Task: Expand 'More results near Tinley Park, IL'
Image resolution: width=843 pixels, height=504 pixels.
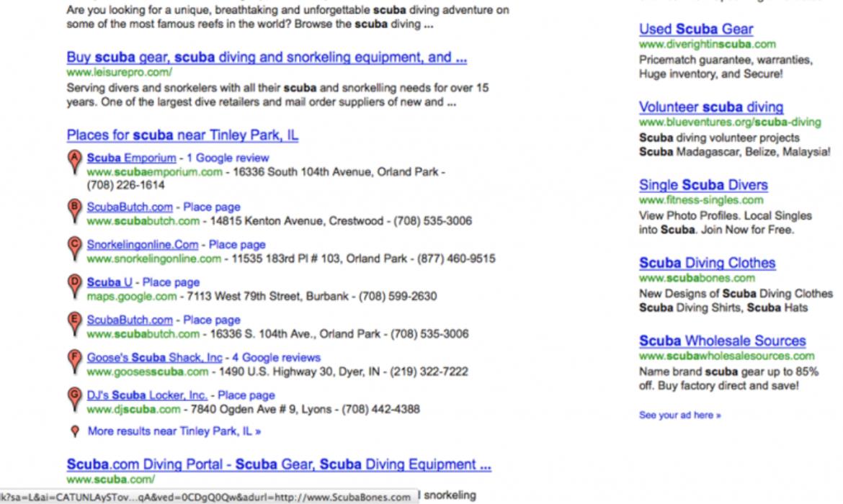Action: [174, 431]
